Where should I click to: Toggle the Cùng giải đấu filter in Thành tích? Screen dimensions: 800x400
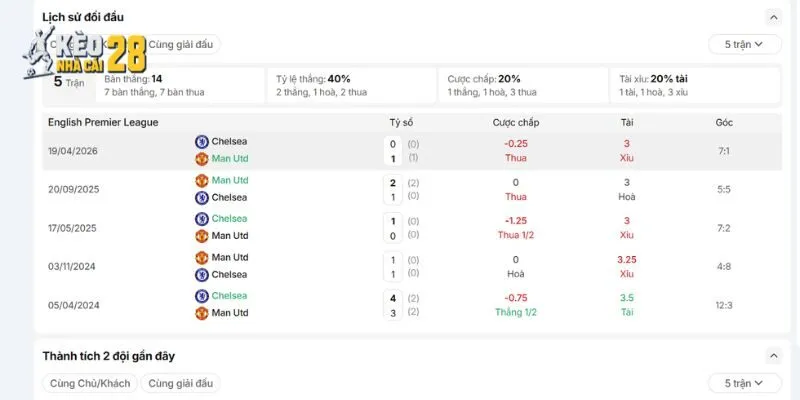tap(181, 383)
